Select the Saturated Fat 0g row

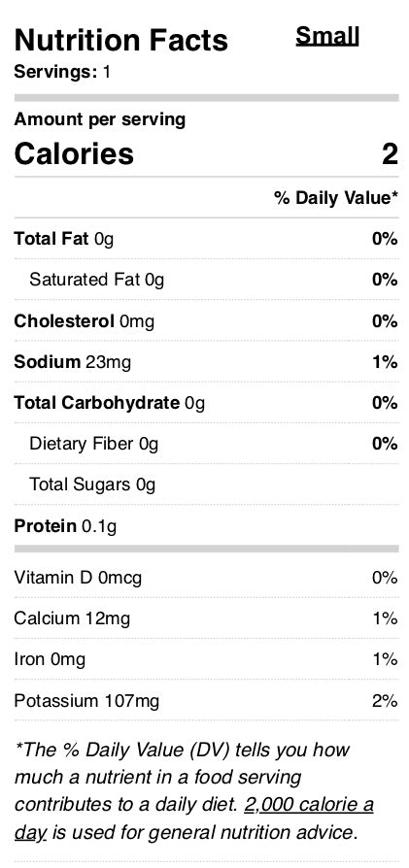pos(206,280)
